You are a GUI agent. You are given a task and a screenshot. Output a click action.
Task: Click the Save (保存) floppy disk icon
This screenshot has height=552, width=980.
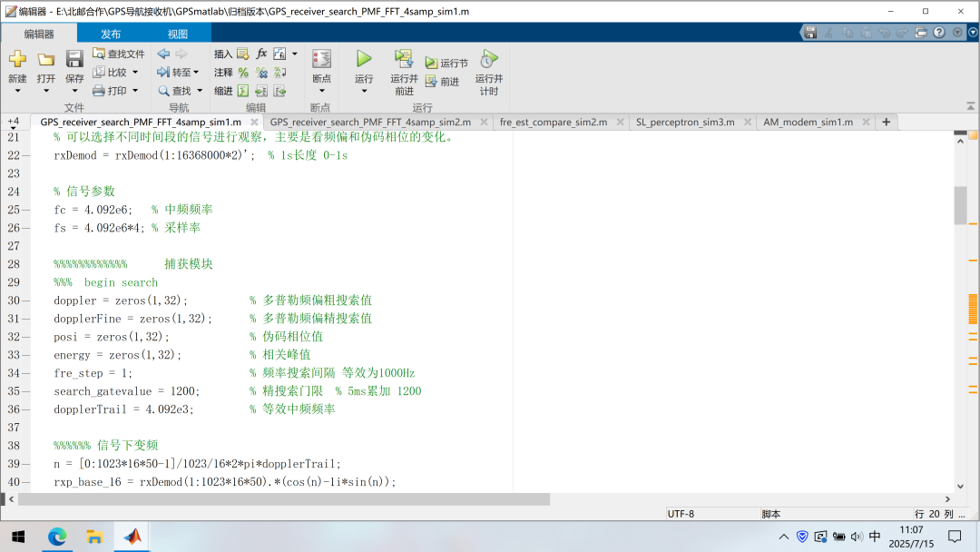pos(74,59)
